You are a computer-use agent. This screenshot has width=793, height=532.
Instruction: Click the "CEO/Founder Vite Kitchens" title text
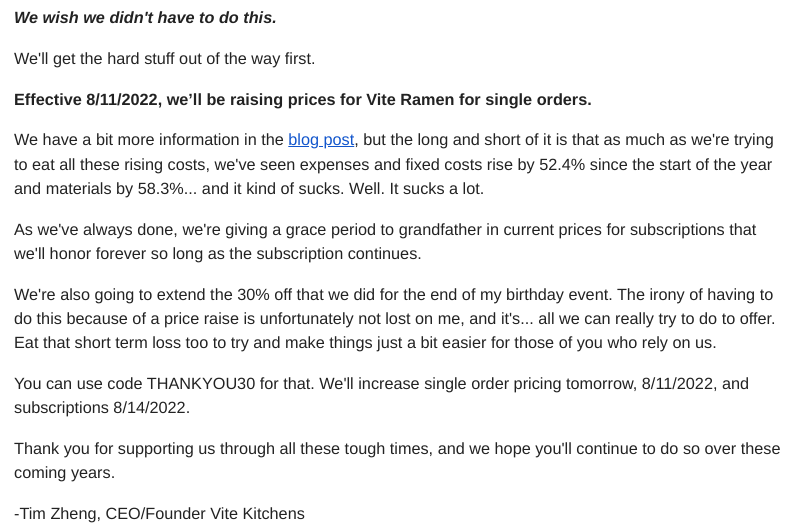click(205, 513)
